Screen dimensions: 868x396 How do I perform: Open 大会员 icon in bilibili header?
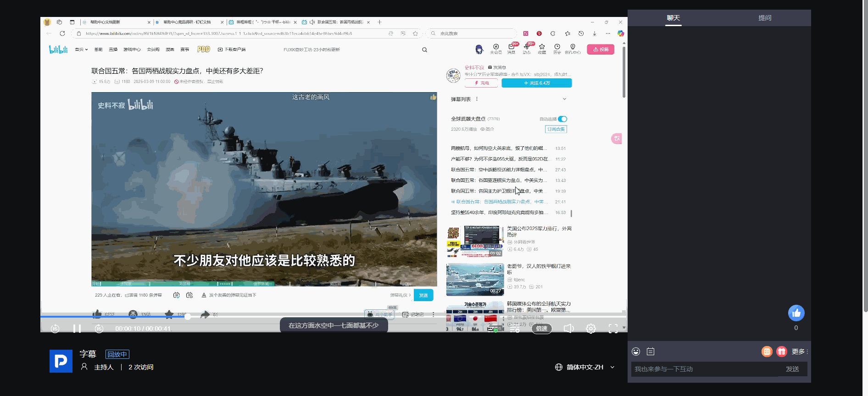coord(496,49)
